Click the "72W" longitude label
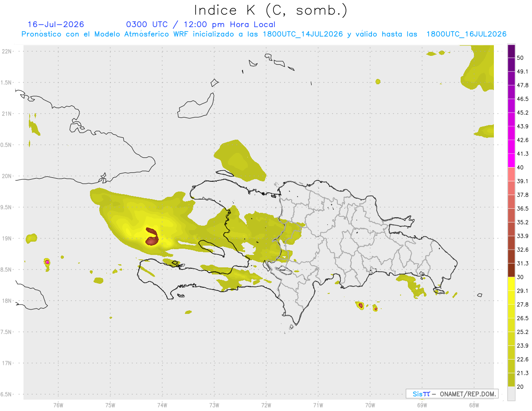The image size is (532, 411). tap(266, 405)
